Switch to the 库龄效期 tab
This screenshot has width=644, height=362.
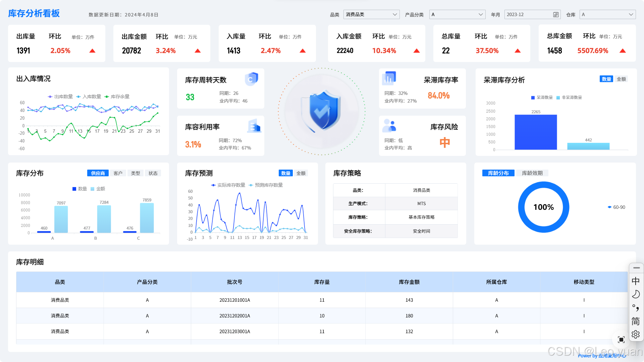click(x=532, y=173)
